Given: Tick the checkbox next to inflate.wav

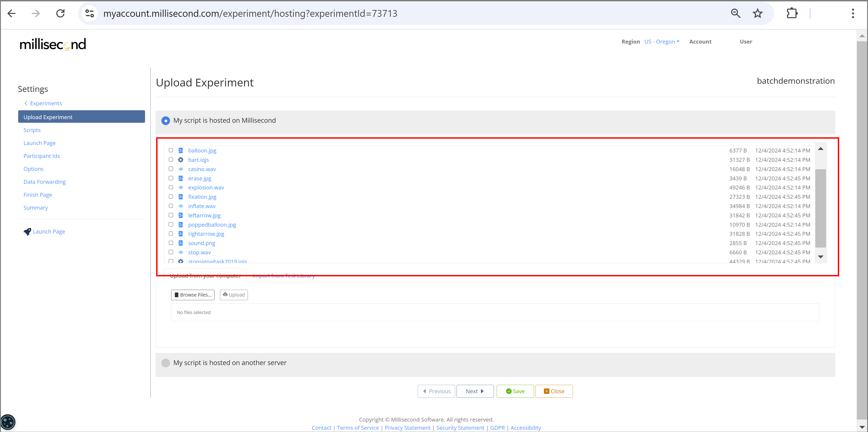Looking at the screenshot, I should [171, 206].
